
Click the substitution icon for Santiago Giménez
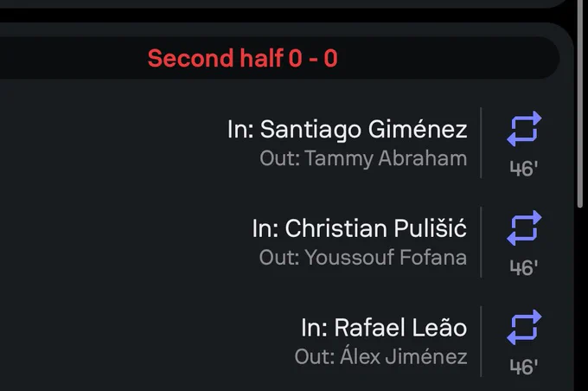[524, 129]
